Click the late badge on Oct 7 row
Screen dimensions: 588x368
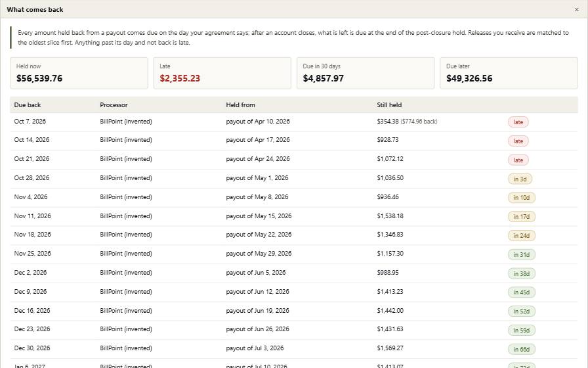[x=518, y=122]
